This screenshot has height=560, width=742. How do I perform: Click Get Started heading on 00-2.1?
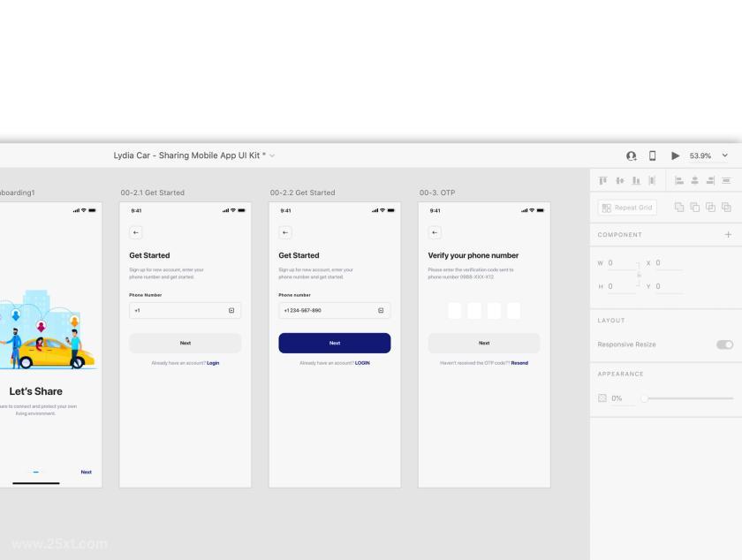(149, 255)
